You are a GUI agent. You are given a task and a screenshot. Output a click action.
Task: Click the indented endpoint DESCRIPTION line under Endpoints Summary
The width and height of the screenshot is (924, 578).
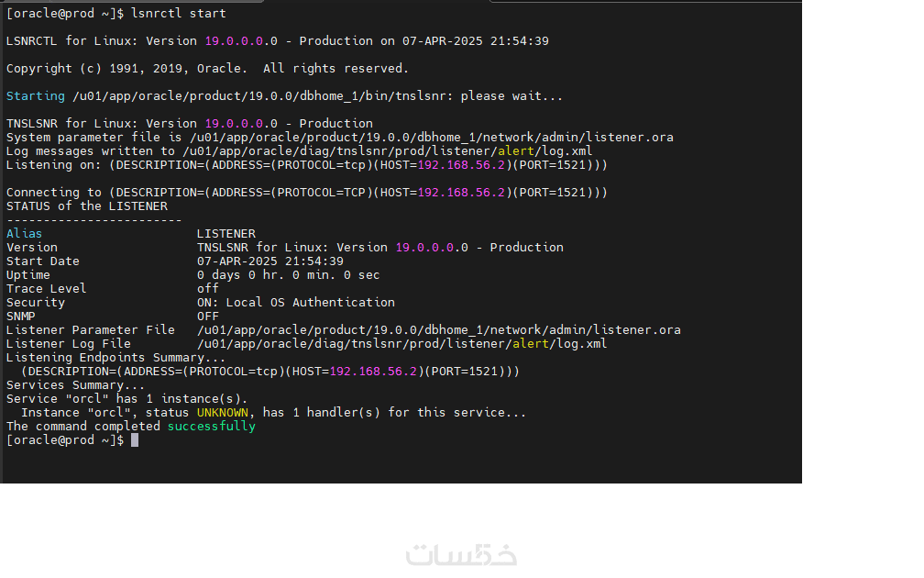(269, 372)
